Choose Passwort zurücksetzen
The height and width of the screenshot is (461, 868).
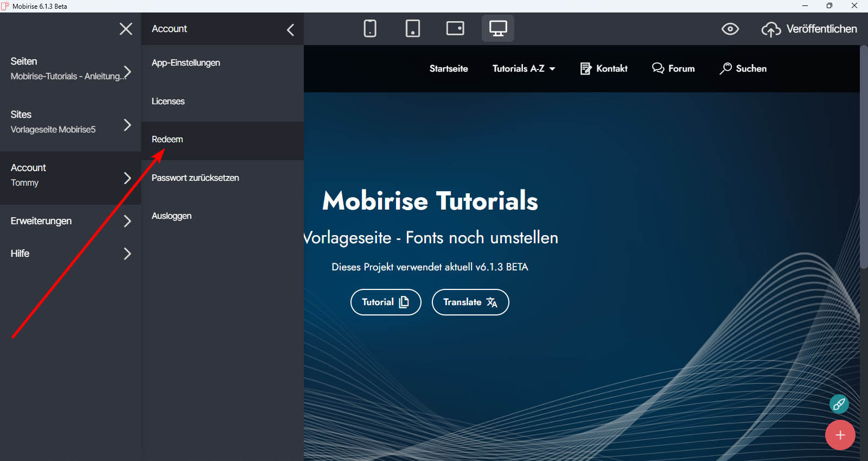[195, 178]
